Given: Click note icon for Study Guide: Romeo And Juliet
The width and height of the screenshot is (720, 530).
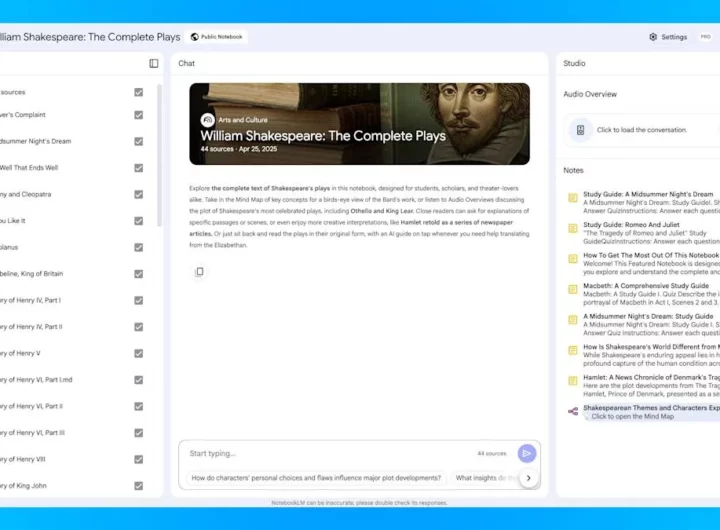Looking at the screenshot, I should tap(573, 228).
